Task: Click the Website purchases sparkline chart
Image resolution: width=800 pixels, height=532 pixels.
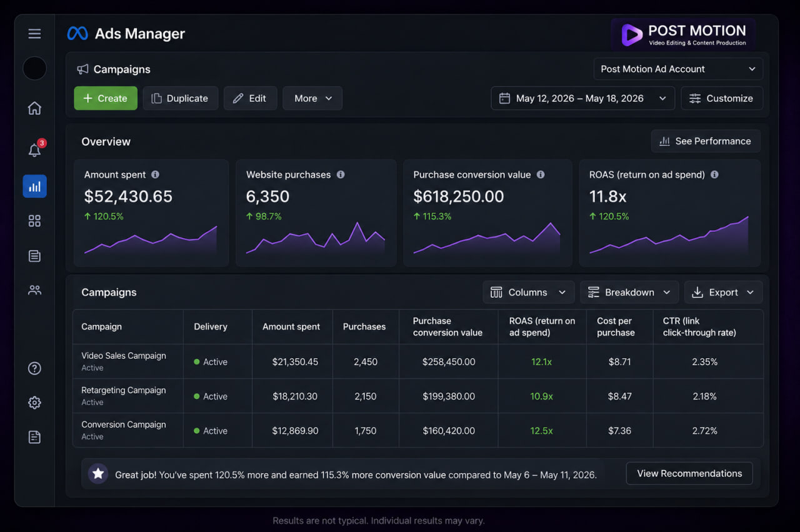Action: [x=316, y=238]
